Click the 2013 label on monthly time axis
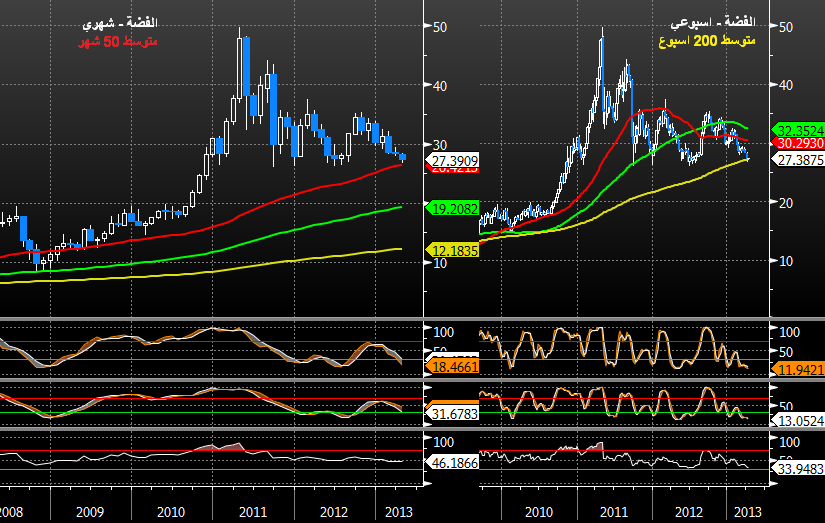 (x=399, y=512)
